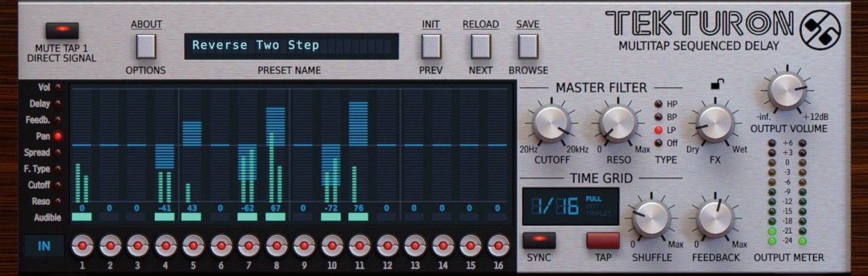Toggle the SYNC switch

click(539, 240)
